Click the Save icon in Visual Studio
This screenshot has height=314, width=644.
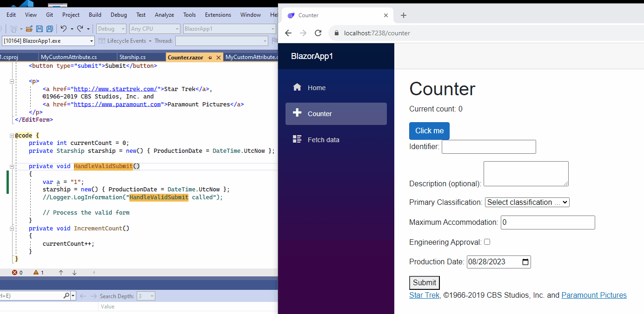[x=39, y=29]
